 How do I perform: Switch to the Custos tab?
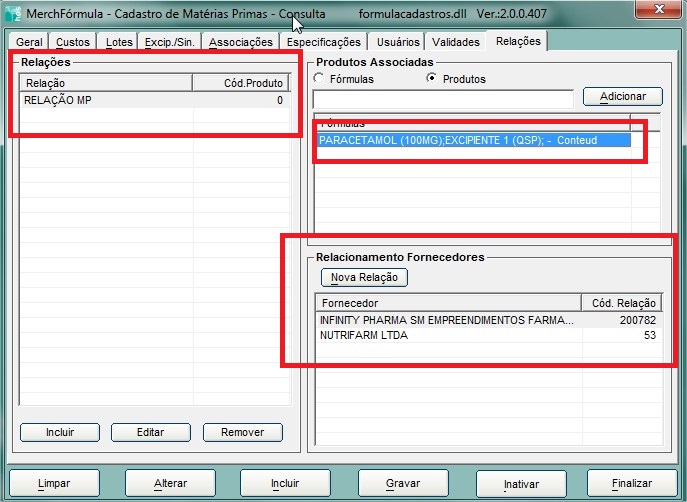(72, 43)
